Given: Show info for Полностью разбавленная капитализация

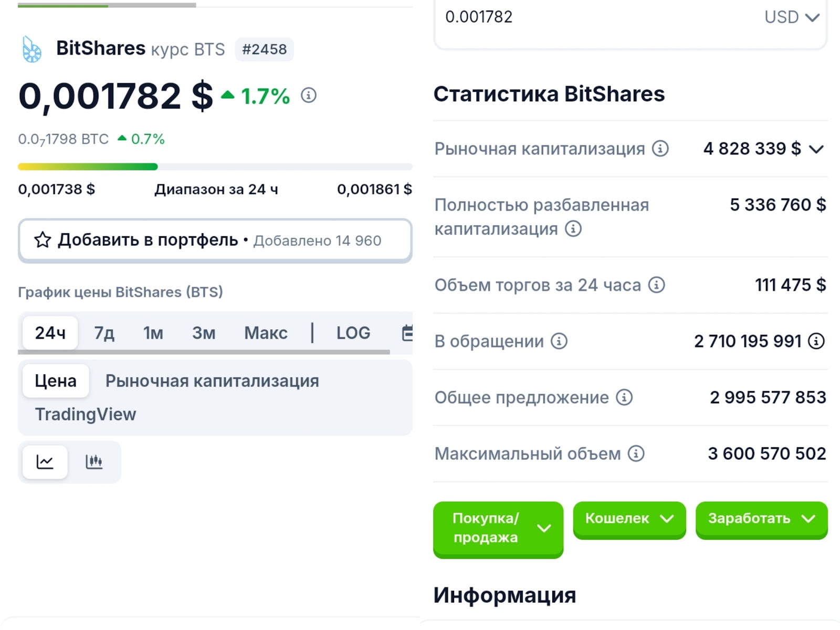Looking at the screenshot, I should [573, 229].
